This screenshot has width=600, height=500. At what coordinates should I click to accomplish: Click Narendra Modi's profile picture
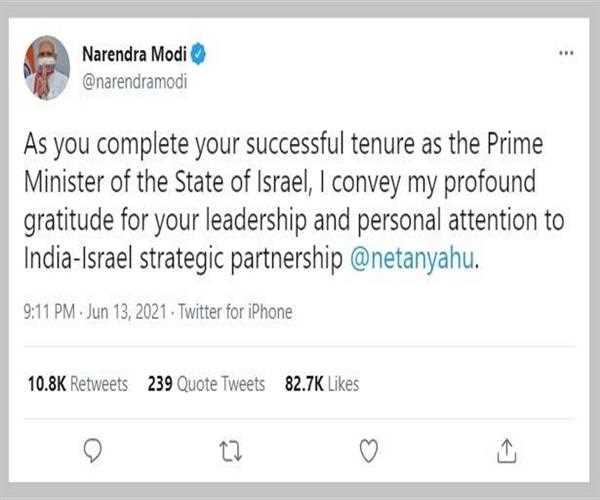coord(46,66)
